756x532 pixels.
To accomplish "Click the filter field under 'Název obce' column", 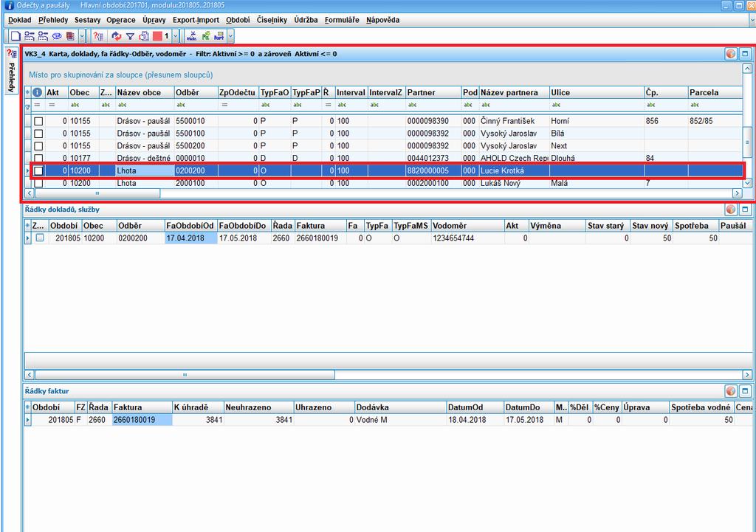I will pyautogui.click(x=145, y=105).
